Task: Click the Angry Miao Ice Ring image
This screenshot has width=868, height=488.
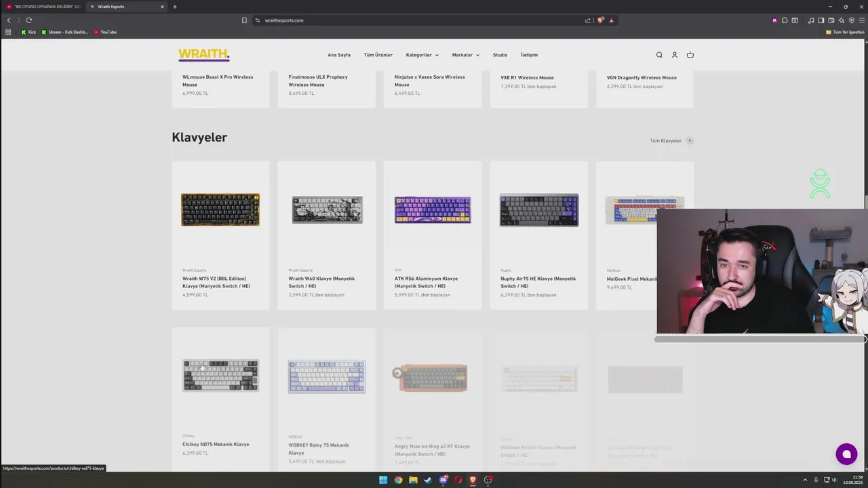Action: click(430, 378)
